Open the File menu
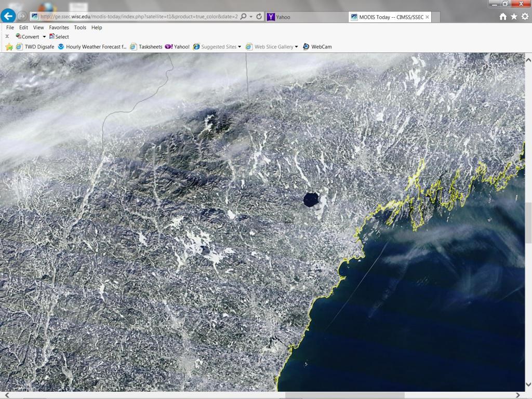This screenshot has width=532, height=399. coord(10,28)
